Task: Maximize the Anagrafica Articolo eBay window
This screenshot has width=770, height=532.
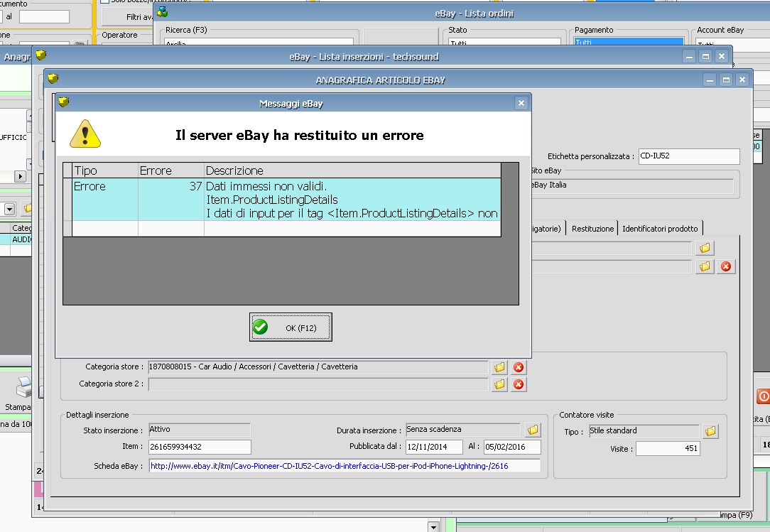Action: pyautogui.click(x=726, y=80)
